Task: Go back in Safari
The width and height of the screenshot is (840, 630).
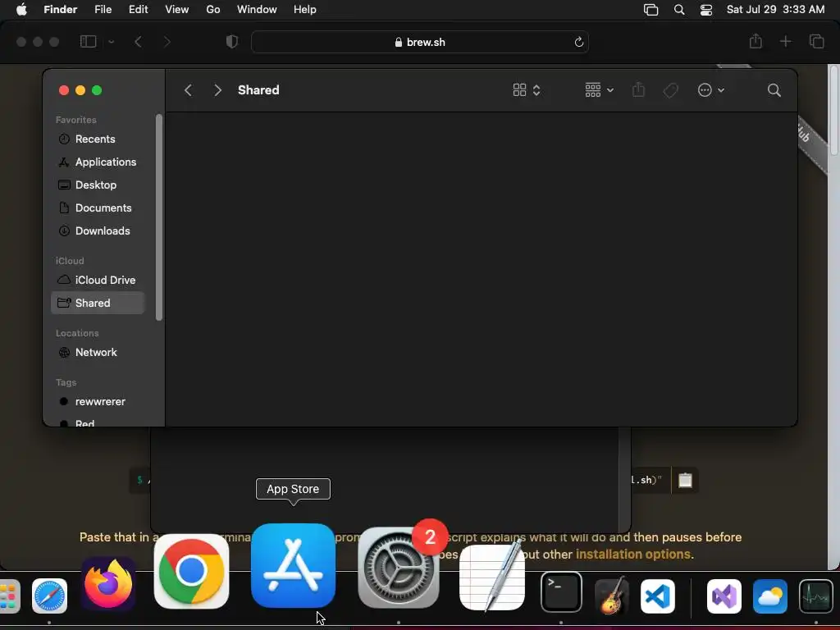Action: 138,41
